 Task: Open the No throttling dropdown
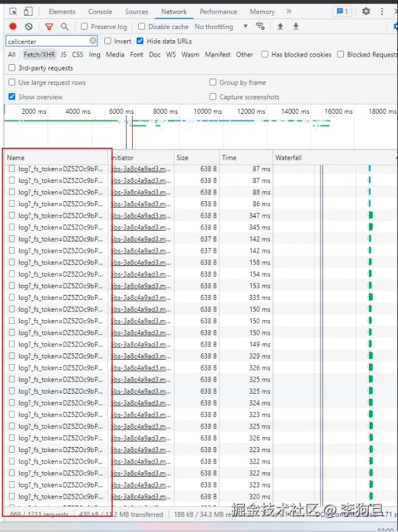(x=221, y=26)
